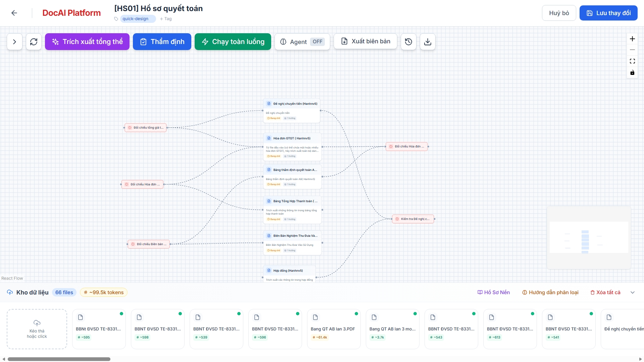Click Lưu thay đổi button
Screen dimensions: 644x362
click(608, 13)
